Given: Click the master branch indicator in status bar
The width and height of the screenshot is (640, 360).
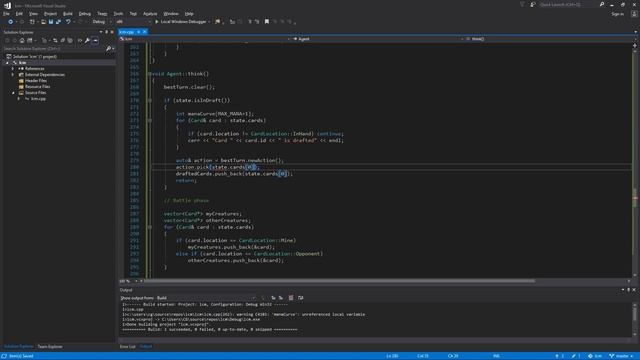Looking at the screenshot, I should point(621,356).
